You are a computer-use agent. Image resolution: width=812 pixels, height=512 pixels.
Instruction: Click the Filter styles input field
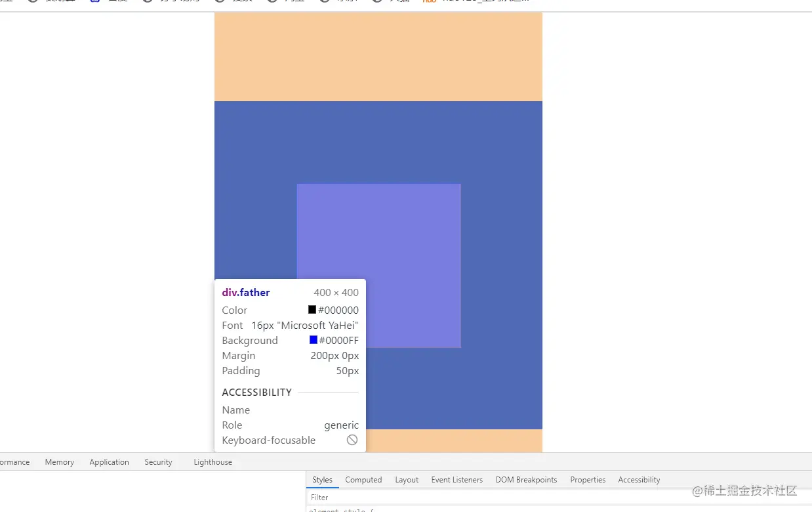click(558, 498)
